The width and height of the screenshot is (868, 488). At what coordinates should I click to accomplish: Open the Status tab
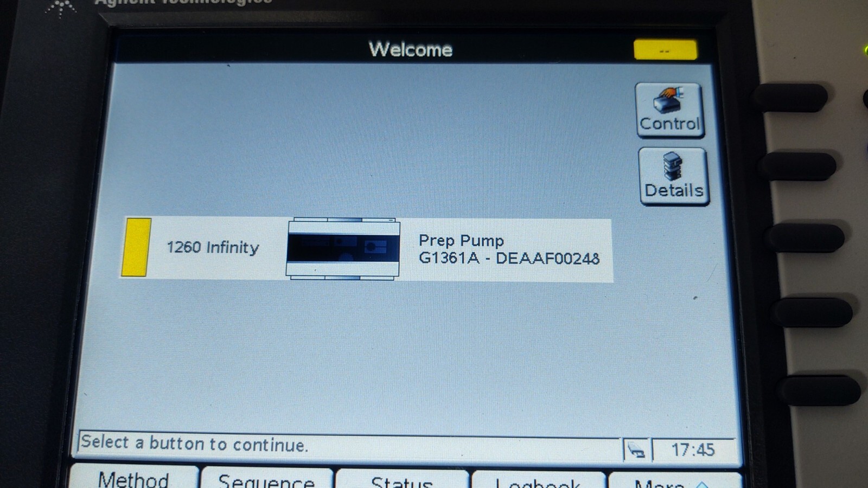(402, 480)
